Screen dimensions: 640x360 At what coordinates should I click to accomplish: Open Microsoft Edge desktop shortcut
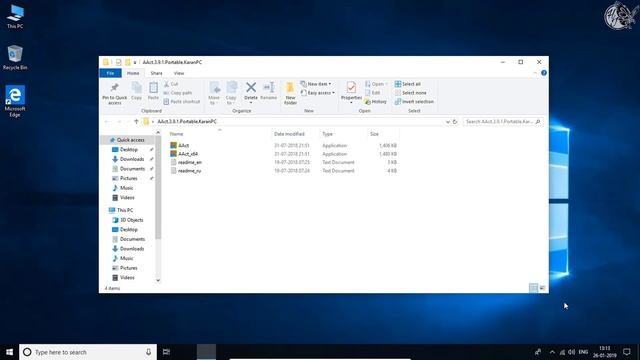tap(15, 101)
